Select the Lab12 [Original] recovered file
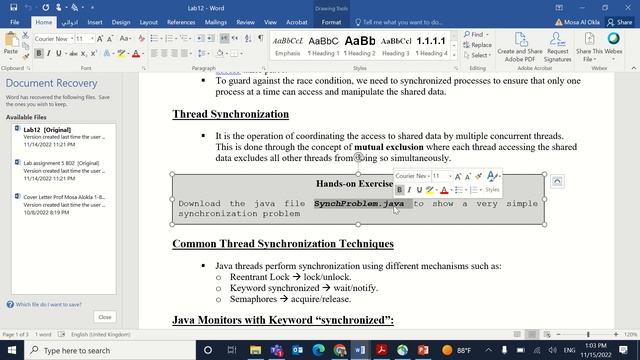 point(64,137)
